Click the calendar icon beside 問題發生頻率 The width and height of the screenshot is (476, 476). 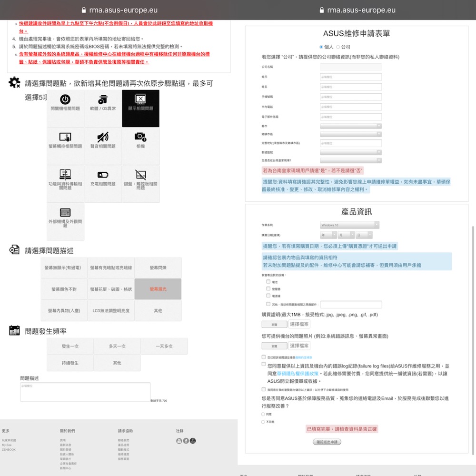pyautogui.click(x=14, y=330)
